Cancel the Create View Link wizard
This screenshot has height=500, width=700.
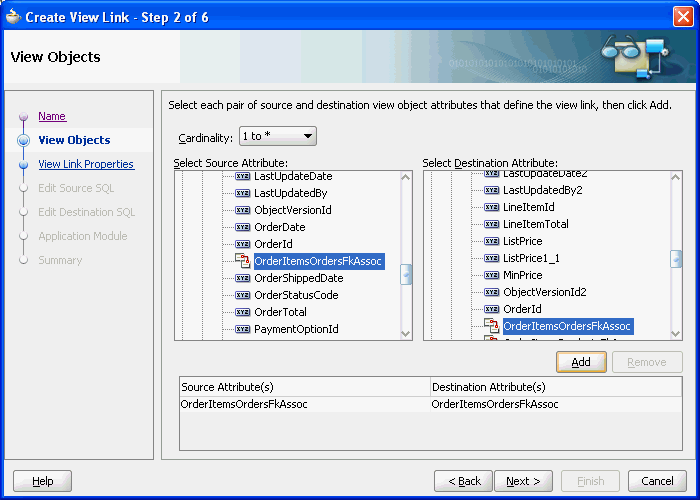pyautogui.click(x=657, y=481)
